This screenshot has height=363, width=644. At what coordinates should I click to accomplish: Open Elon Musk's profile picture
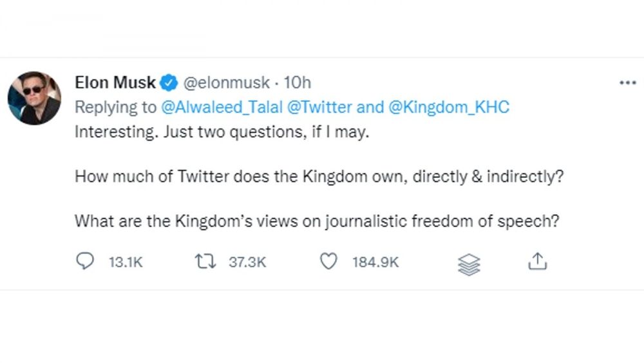[x=35, y=98]
